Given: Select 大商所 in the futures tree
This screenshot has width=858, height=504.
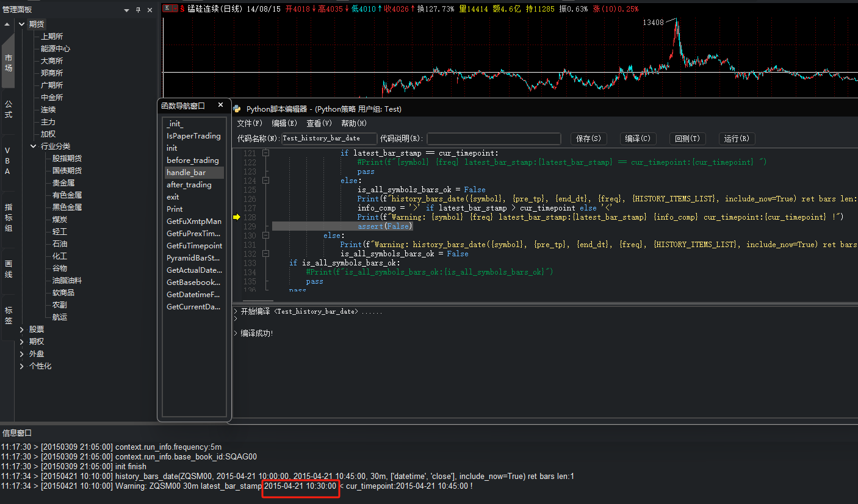Looking at the screenshot, I should click(x=52, y=61).
